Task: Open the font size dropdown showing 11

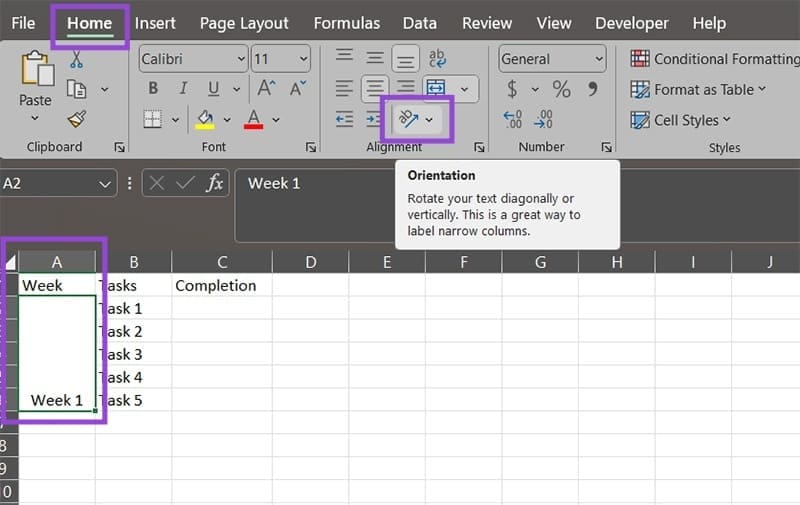Action: [x=280, y=60]
